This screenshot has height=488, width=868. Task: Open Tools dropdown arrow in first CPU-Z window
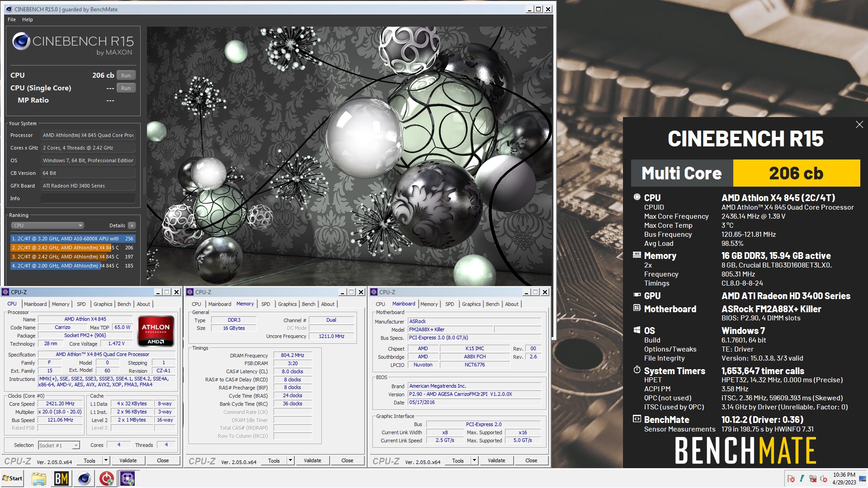pyautogui.click(x=106, y=460)
